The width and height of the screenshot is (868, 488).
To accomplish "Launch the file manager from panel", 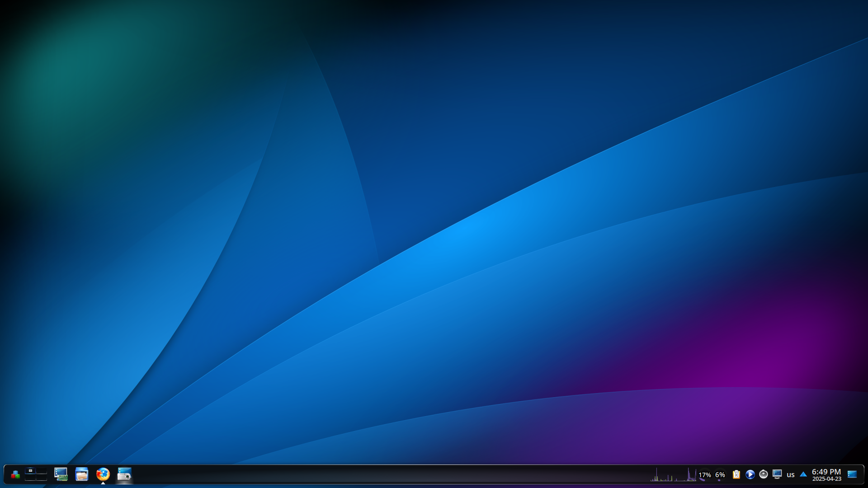I will point(82,474).
